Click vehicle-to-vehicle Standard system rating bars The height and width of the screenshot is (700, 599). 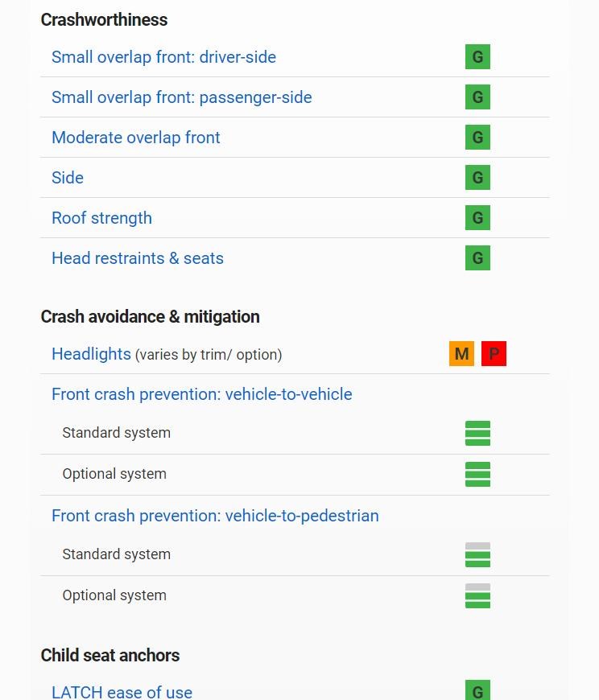tap(477, 433)
